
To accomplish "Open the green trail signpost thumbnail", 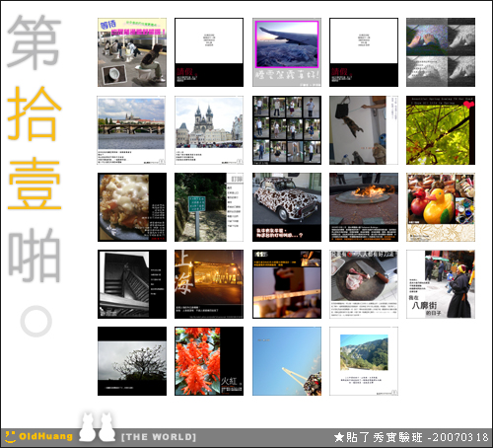I will tap(209, 207).
